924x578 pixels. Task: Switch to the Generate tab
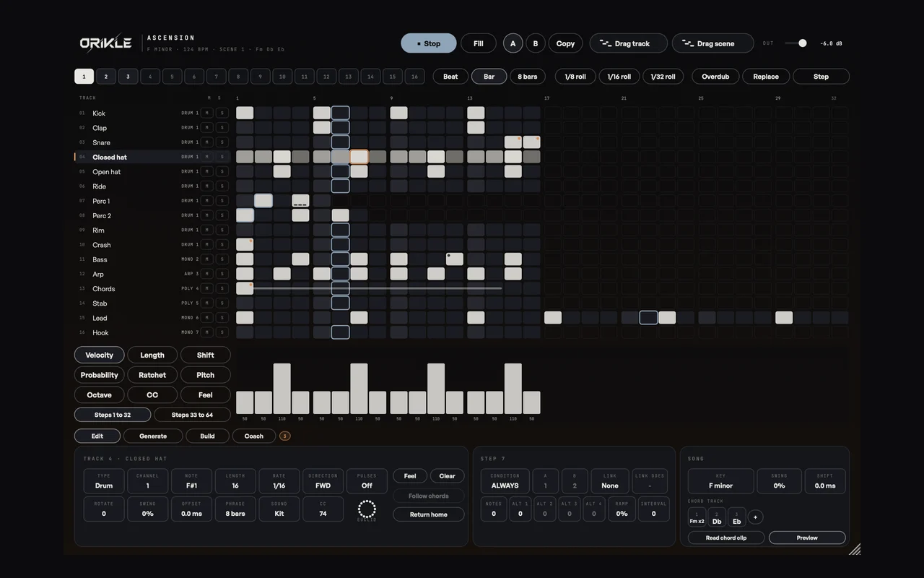tap(153, 436)
